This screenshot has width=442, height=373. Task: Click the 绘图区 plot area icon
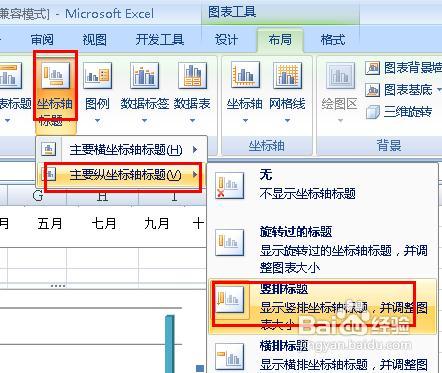point(340,75)
